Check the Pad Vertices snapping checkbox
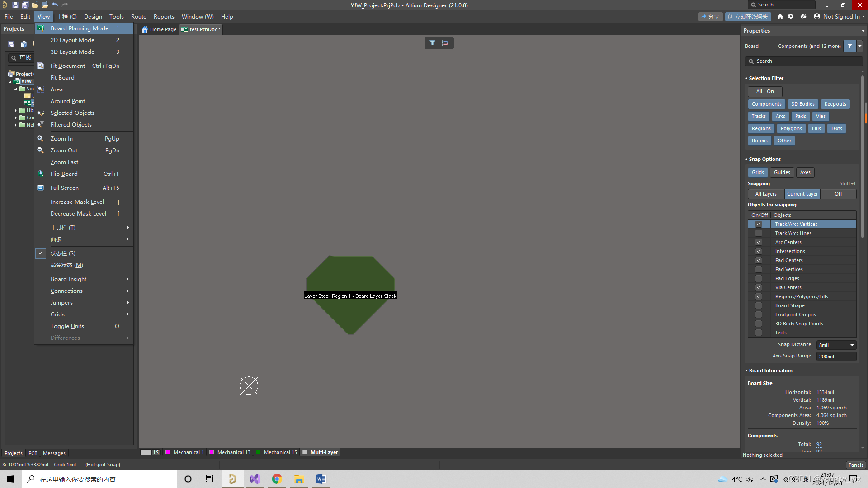The width and height of the screenshot is (868, 488). (x=759, y=270)
